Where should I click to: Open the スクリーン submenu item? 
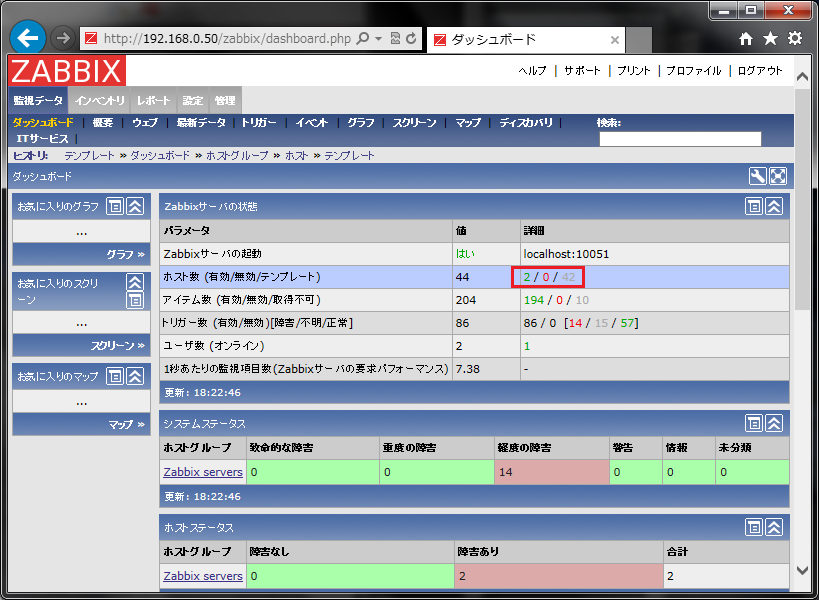tap(414, 122)
